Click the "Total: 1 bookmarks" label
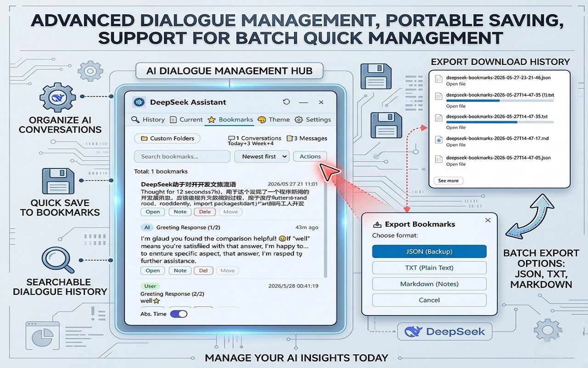588x368 pixels. (161, 172)
